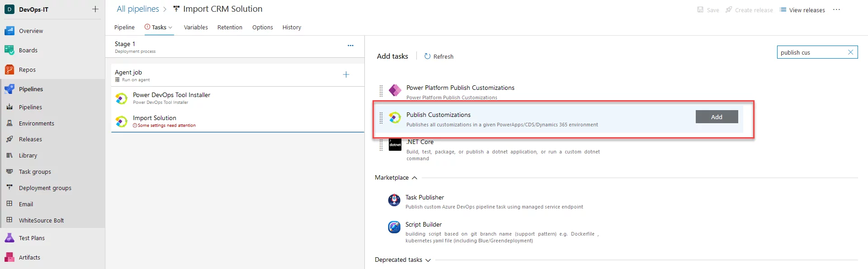Click the Publish Customizations task icon

[x=395, y=118]
